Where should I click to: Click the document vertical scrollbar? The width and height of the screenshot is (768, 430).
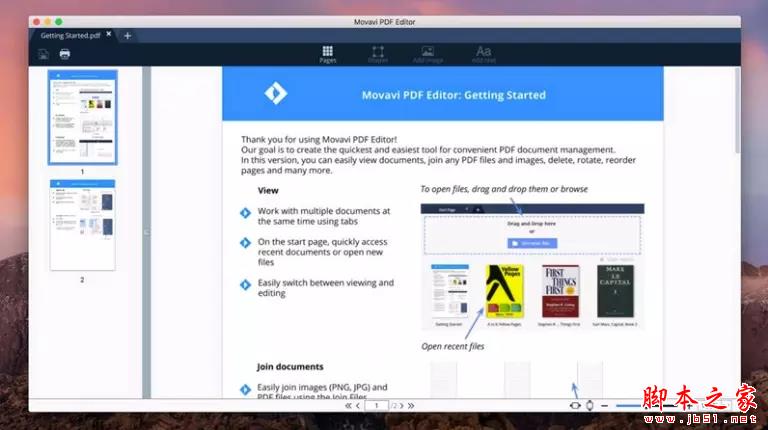click(x=737, y=111)
